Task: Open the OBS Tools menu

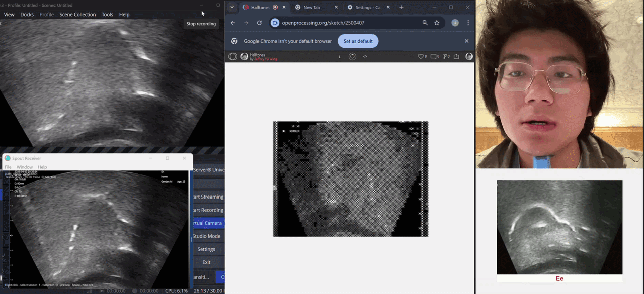Action: (107, 14)
